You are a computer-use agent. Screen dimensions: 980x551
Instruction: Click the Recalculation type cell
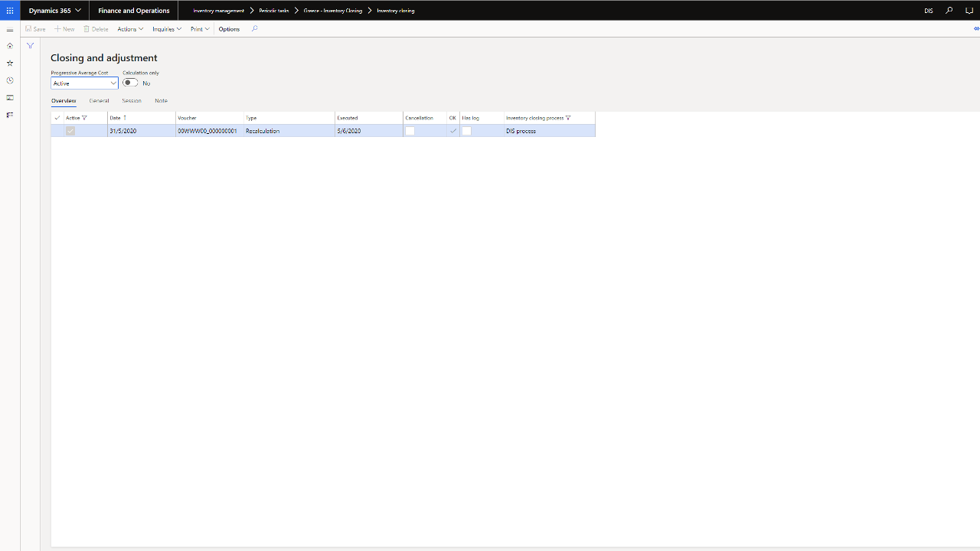[289, 131]
